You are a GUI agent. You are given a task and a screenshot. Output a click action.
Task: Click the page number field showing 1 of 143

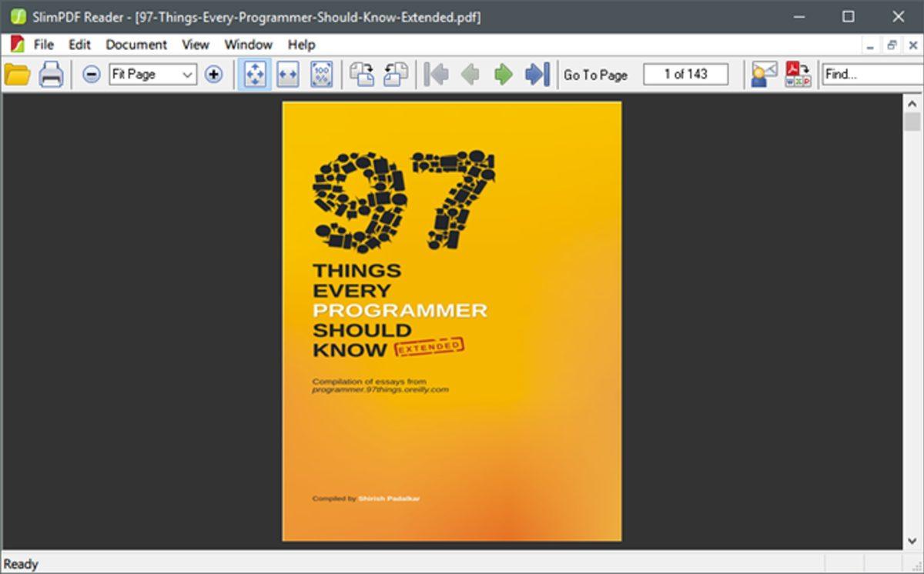click(x=685, y=75)
